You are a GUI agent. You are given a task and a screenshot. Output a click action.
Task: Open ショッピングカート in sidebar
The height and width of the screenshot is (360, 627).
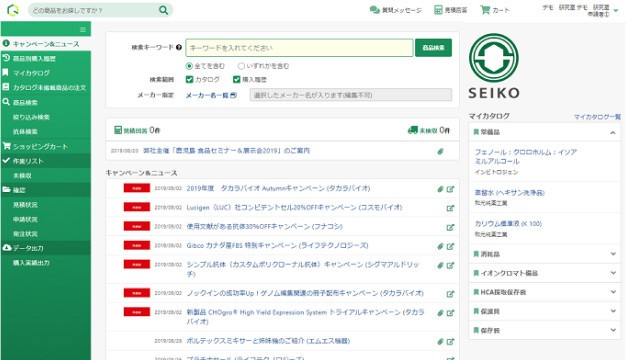[46, 146]
